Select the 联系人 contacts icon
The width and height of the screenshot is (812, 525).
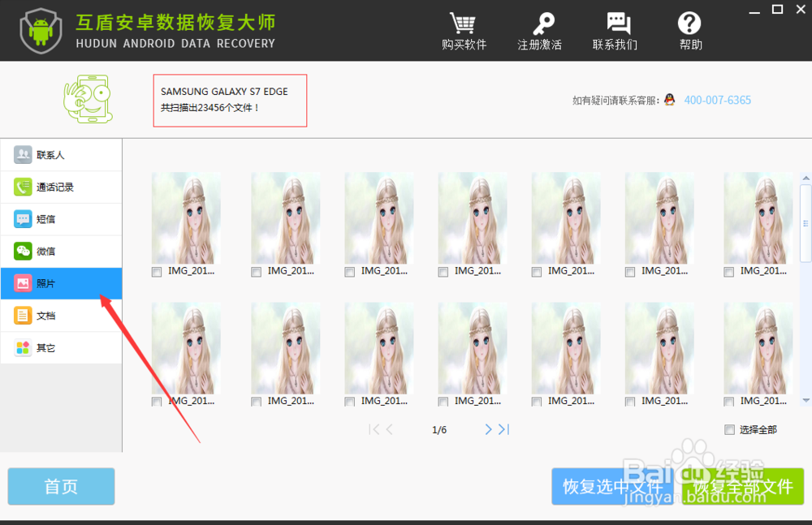(23, 154)
